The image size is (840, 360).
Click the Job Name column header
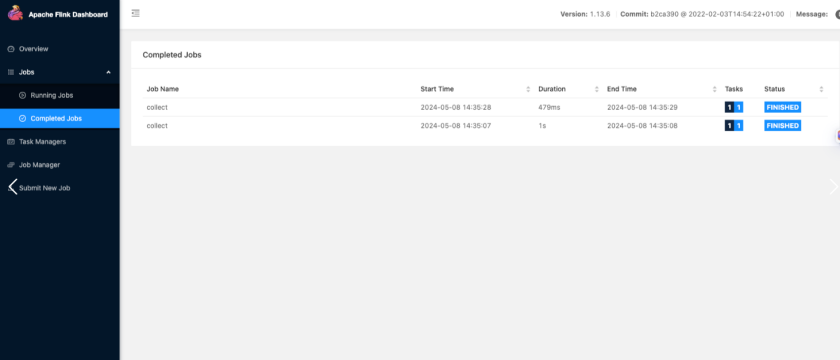163,89
